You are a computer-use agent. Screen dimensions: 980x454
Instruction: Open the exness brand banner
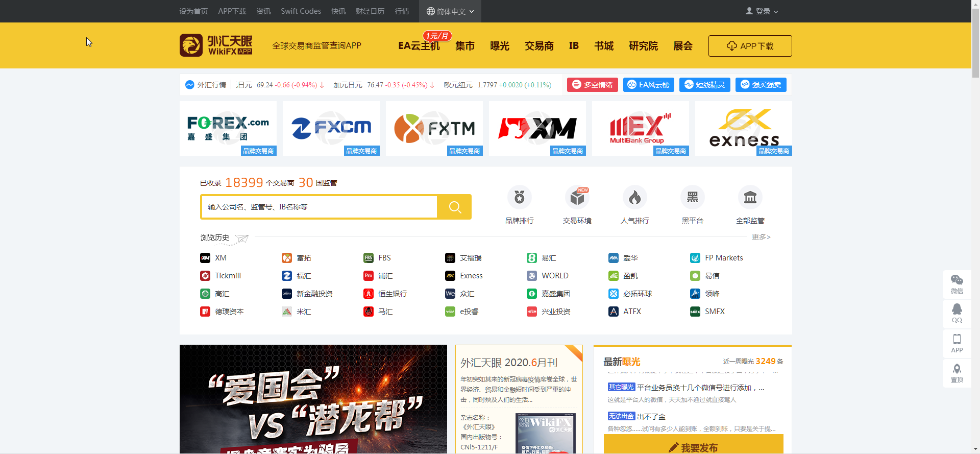[744, 128]
